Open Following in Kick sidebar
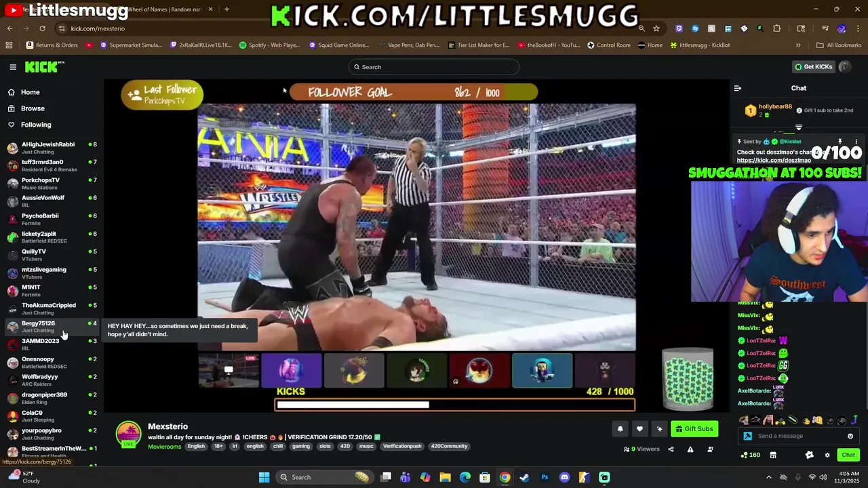 pos(29,125)
